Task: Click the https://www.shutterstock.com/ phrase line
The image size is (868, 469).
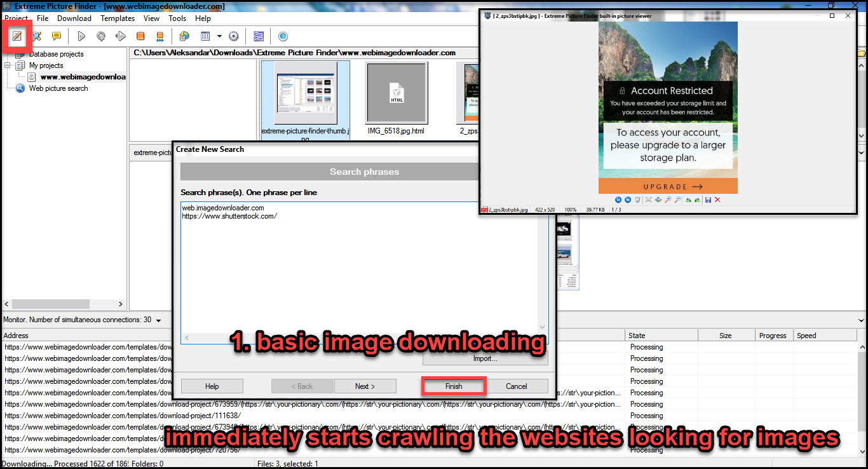Action: (x=229, y=216)
